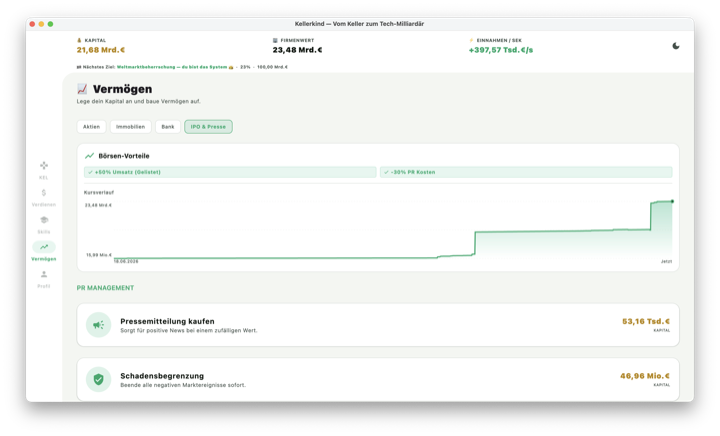Click the 100,00 Mrd.€ goal target text
720x436 pixels.
coord(272,67)
